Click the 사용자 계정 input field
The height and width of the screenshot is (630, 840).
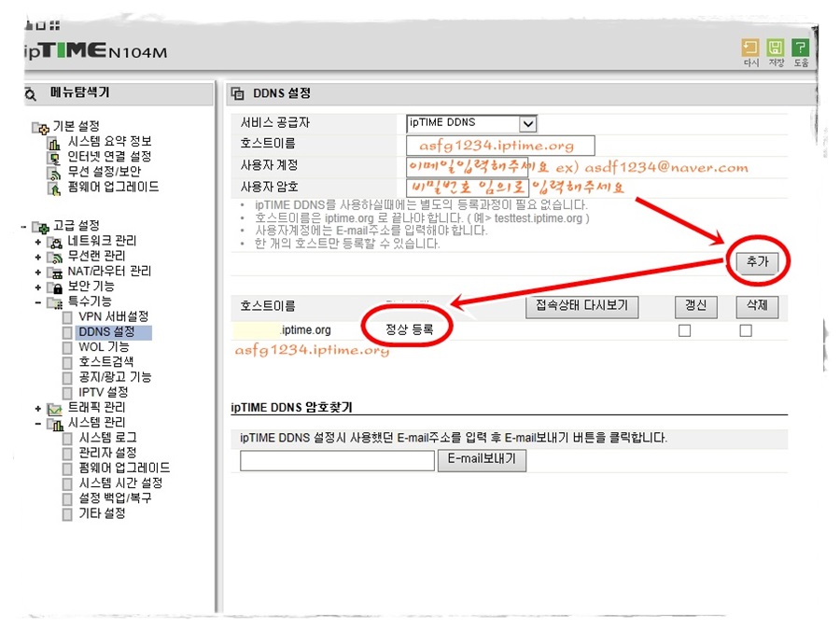point(468,167)
